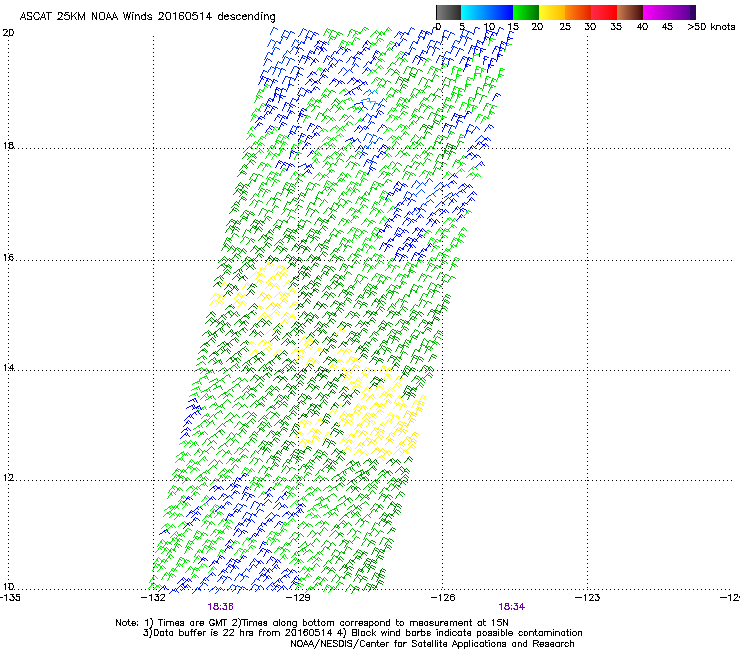Viewport: 740px width, 650px height.
Task: Click the purple "18:36" swath time
Action: pyautogui.click(x=220, y=607)
